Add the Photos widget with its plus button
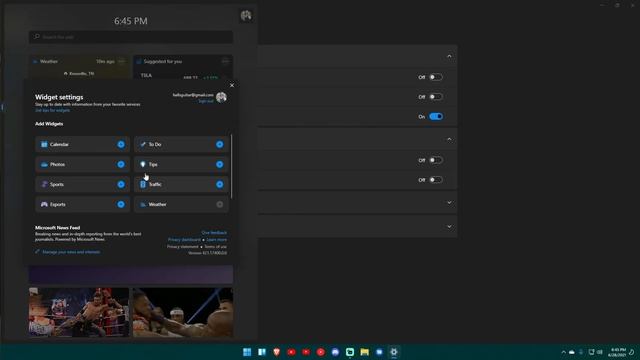Screen dimensions: 640x360 pos(121,164)
